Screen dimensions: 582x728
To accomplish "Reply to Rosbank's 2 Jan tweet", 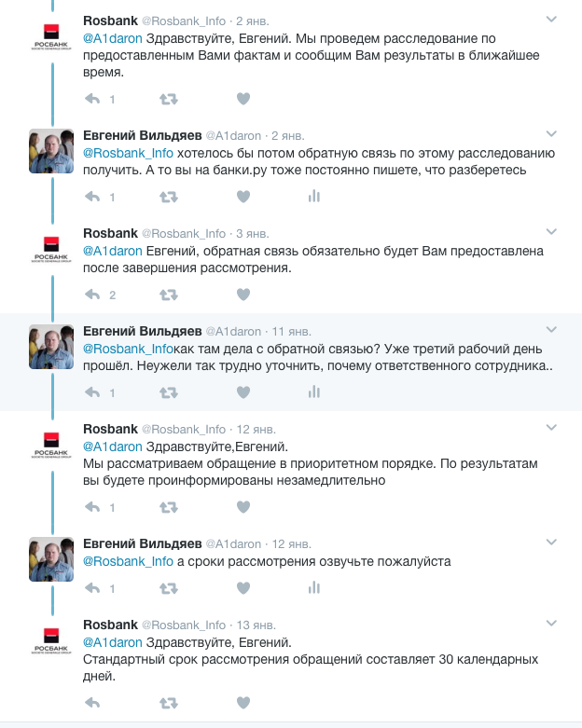I will (92, 99).
